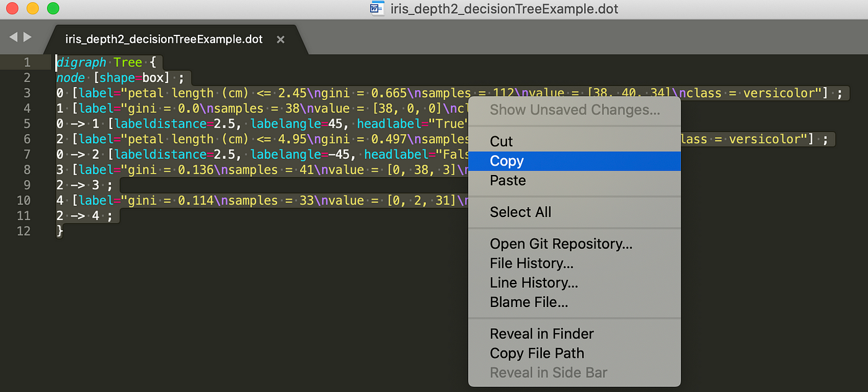Click line number 6 in gutter
The height and width of the screenshot is (392, 868).
pos(27,139)
